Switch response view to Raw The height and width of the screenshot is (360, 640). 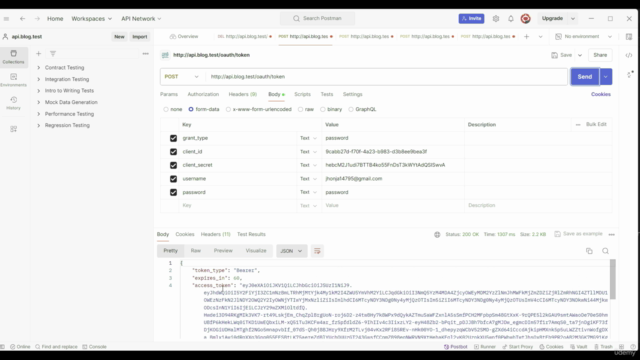pyautogui.click(x=196, y=251)
